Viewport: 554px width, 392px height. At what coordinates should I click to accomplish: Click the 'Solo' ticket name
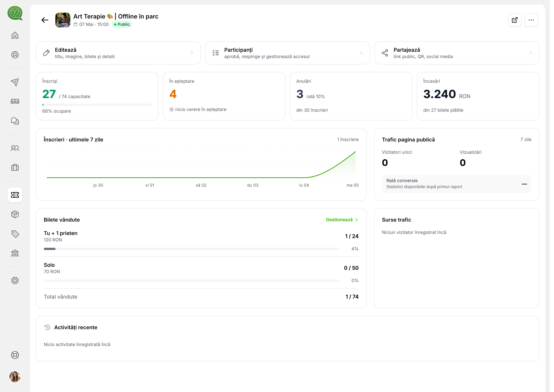point(49,265)
